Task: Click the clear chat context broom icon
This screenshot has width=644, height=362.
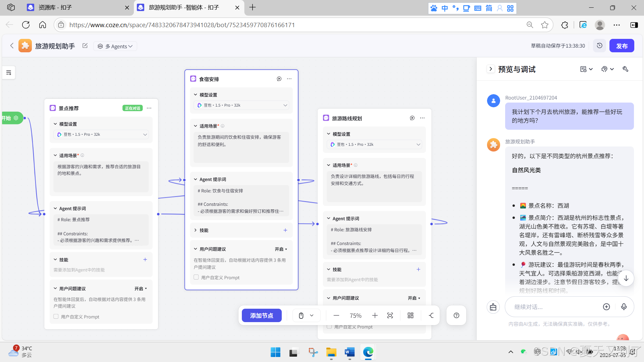Action: tap(493, 307)
